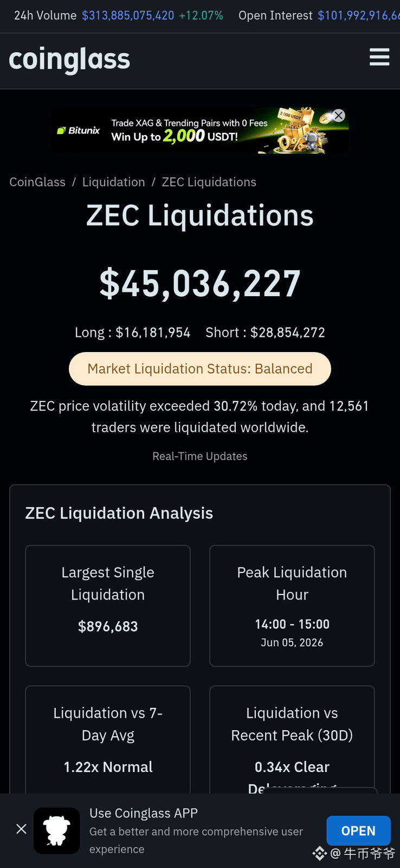Close the Bitunix ad banner
The height and width of the screenshot is (868, 400).
pyautogui.click(x=339, y=115)
